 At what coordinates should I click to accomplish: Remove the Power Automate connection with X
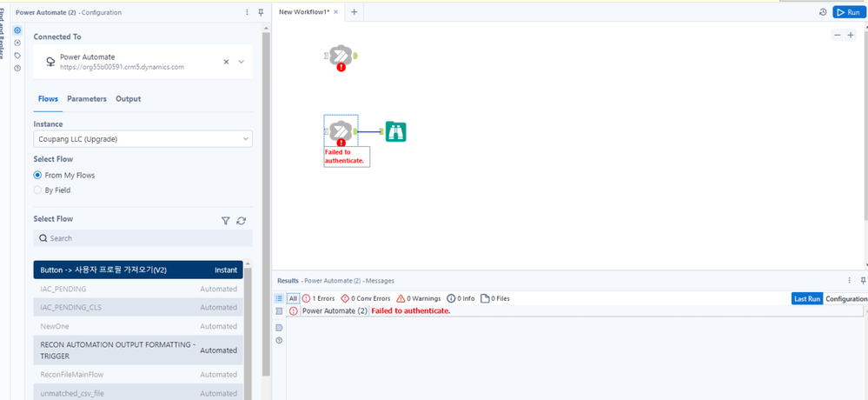click(x=226, y=62)
